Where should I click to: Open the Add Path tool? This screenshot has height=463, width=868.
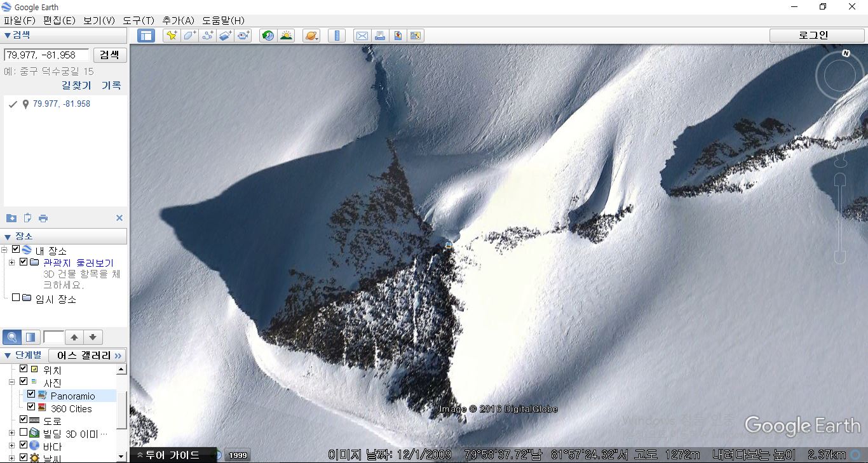208,36
